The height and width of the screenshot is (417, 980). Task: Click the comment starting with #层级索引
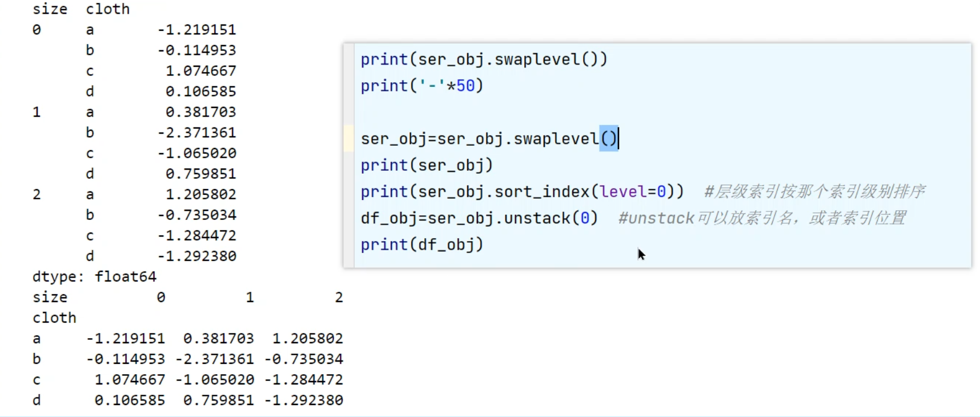pyautogui.click(x=815, y=191)
